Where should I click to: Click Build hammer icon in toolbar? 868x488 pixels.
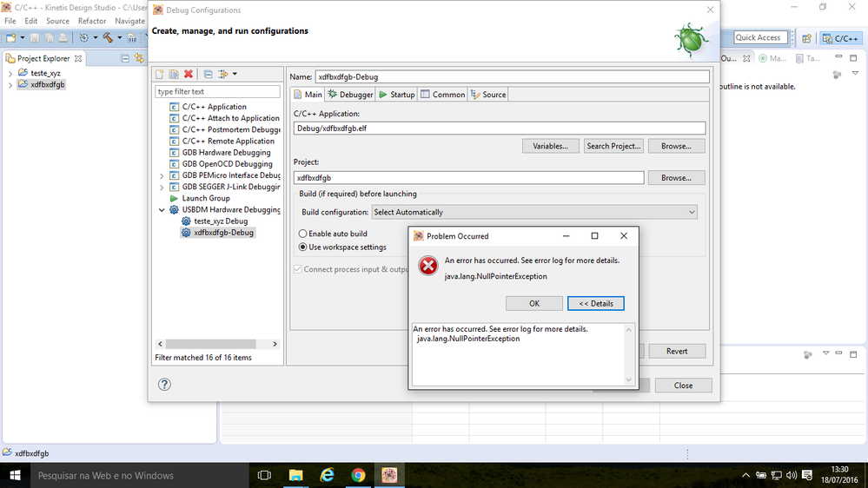click(108, 37)
